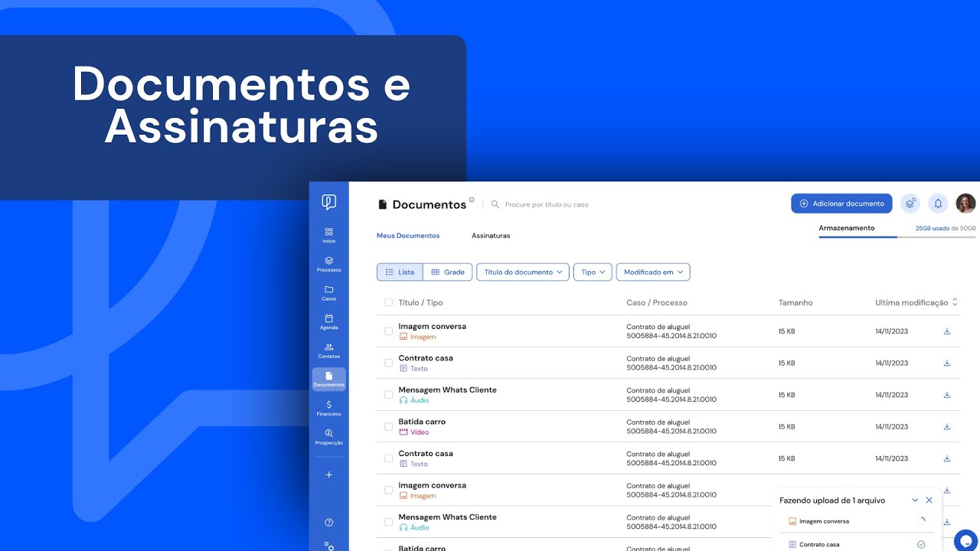Open first Mensagem Whats Cliente title
This screenshot has width=980, height=551.
(x=448, y=390)
